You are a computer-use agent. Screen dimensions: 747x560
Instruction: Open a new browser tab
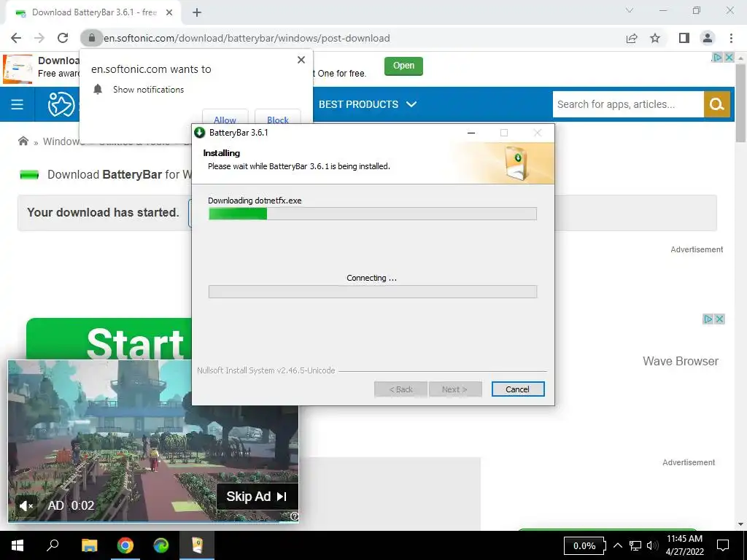[197, 13]
